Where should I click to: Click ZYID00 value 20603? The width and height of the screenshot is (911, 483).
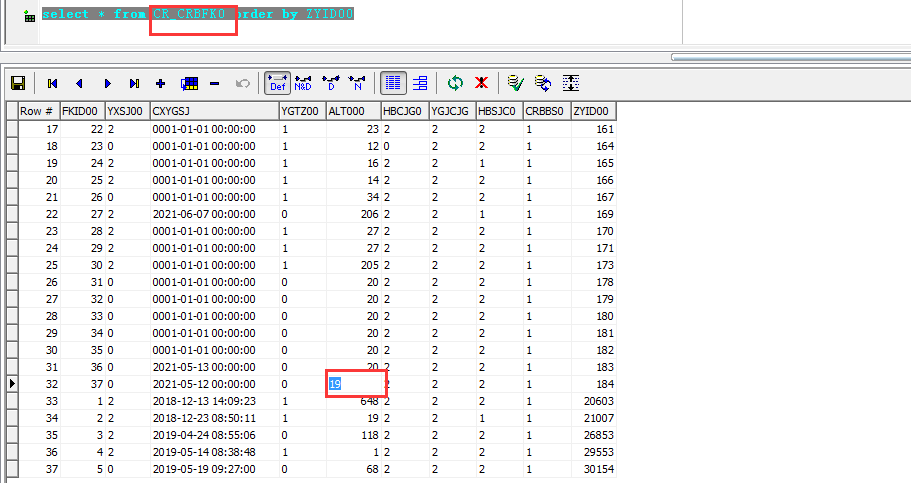[593, 401]
